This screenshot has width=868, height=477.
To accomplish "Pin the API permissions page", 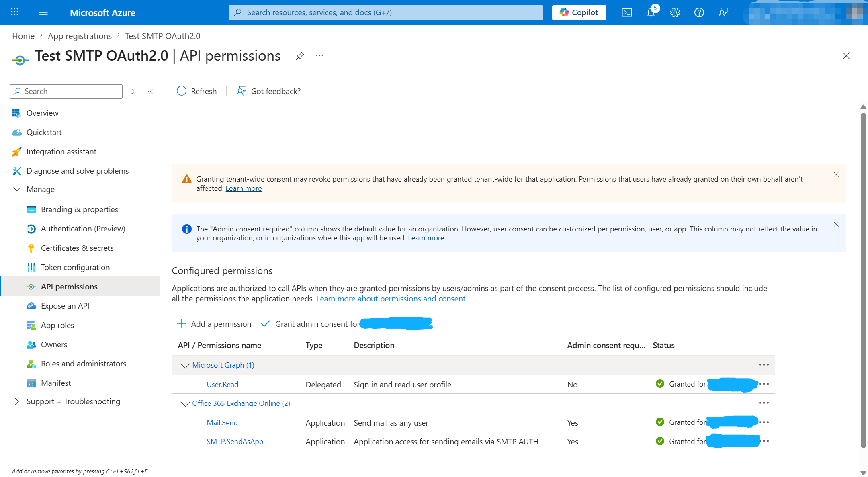I will coord(300,56).
